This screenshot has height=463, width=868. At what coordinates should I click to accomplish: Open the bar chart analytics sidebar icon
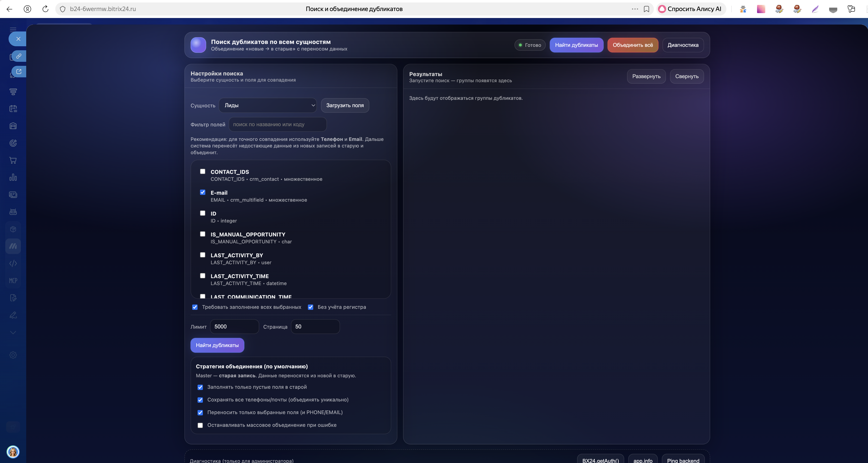(x=13, y=178)
